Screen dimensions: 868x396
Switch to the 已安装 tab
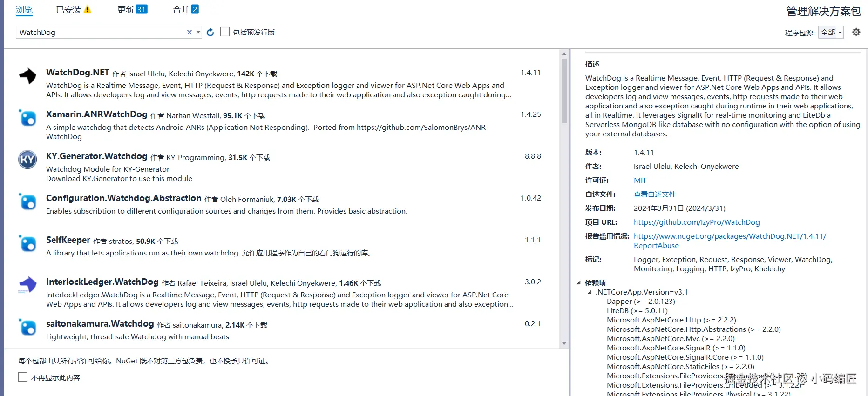tap(68, 9)
